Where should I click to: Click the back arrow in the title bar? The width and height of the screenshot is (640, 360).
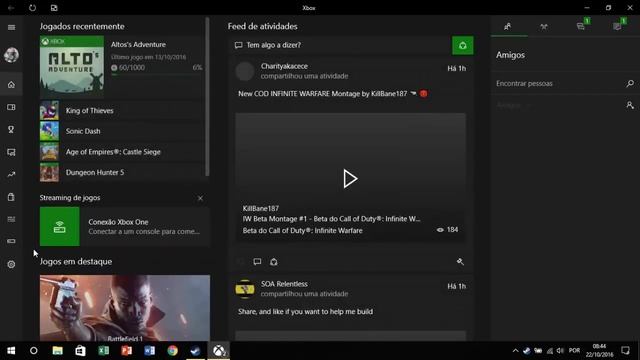pyautogui.click(x=11, y=8)
